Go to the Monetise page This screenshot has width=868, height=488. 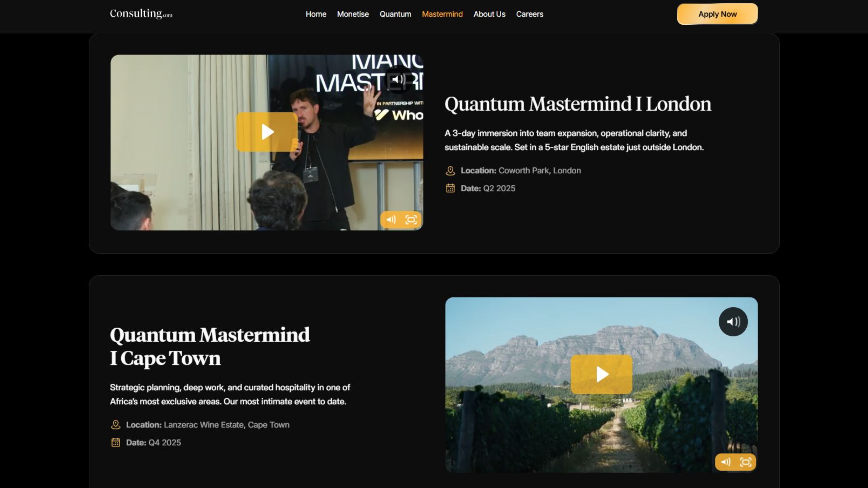[353, 14]
